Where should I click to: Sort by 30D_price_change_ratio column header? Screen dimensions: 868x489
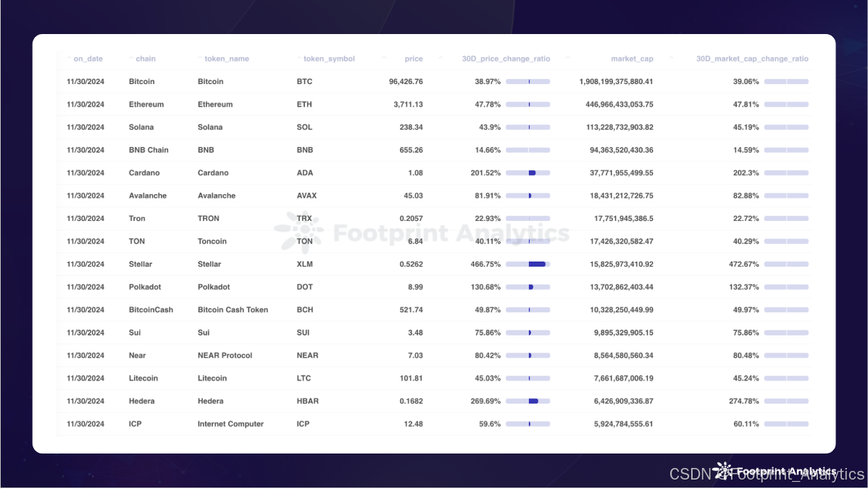click(x=506, y=59)
